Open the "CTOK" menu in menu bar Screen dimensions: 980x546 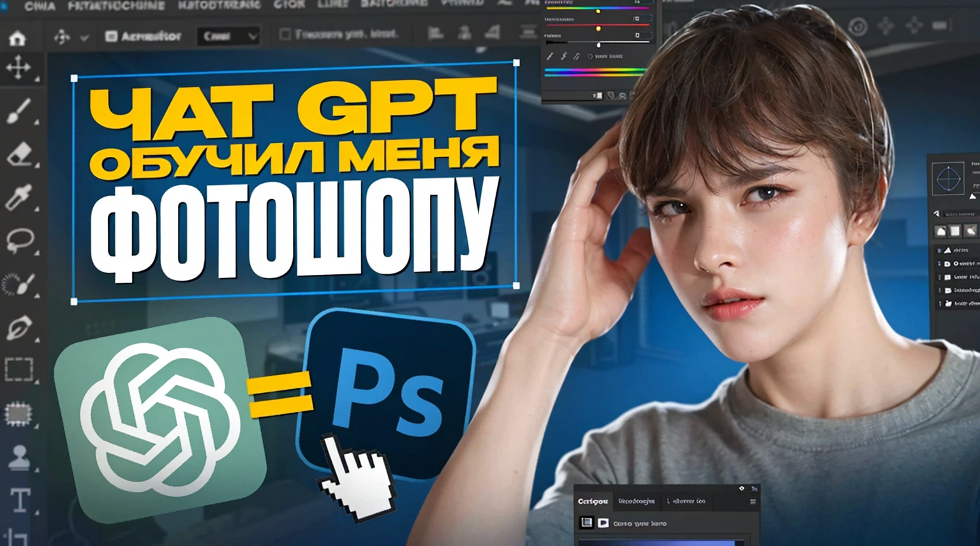click(289, 4)
